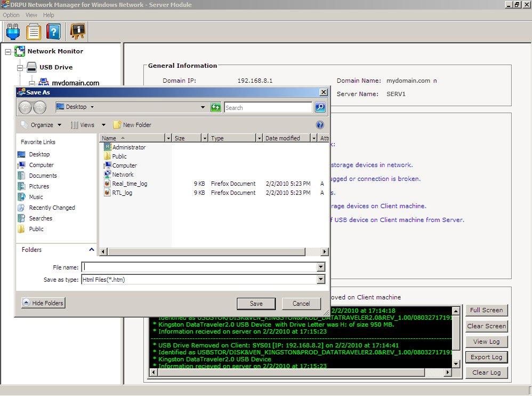Click the search magnifier icon in Save As
This screenshot has width=532, height=396.
pyautogui.click(x=320, y=107)
